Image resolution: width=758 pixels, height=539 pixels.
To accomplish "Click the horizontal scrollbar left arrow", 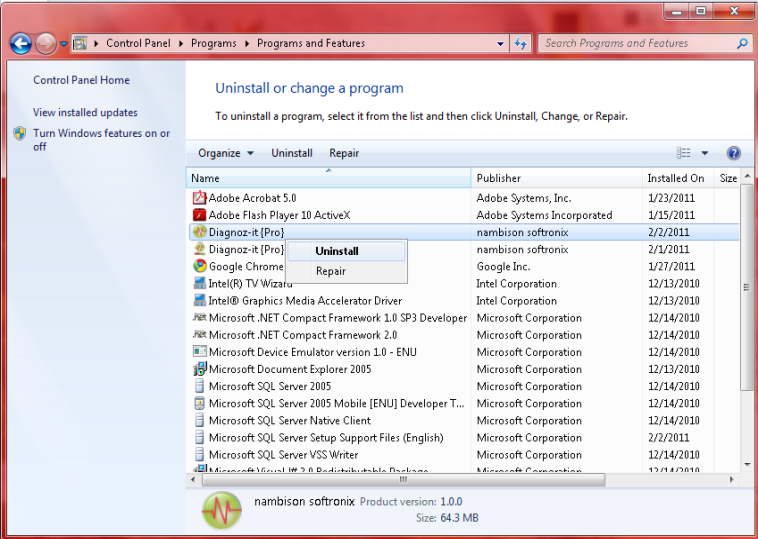I will [193, 480].
